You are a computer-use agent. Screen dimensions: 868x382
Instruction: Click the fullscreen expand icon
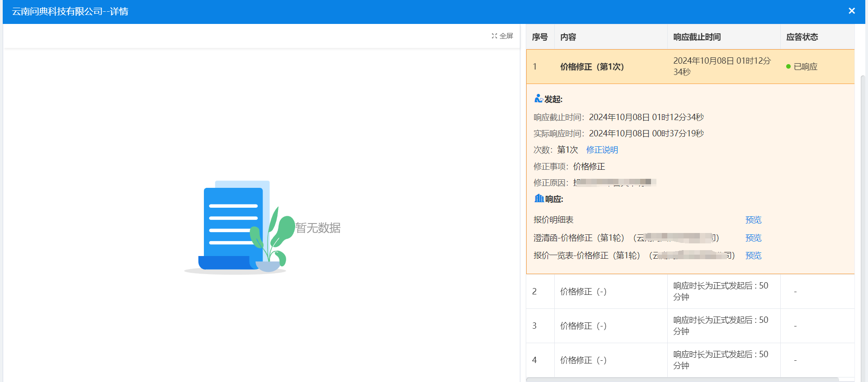(x=494, y=36)
